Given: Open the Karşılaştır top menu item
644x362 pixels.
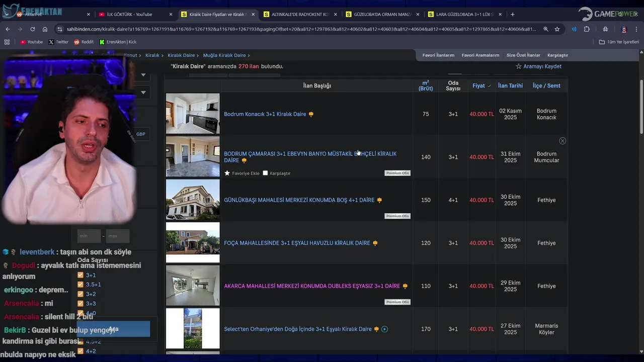Looking at the screenshot, I should click(x=557, y=55).
